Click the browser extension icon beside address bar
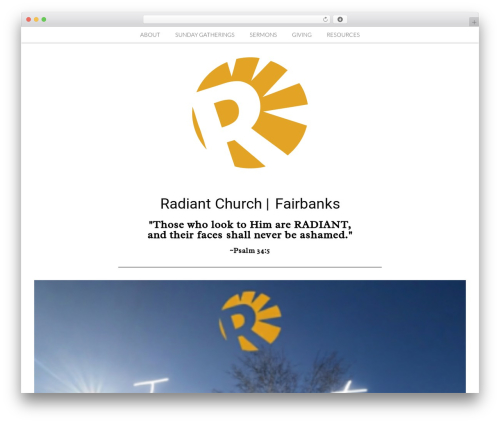 340,19
